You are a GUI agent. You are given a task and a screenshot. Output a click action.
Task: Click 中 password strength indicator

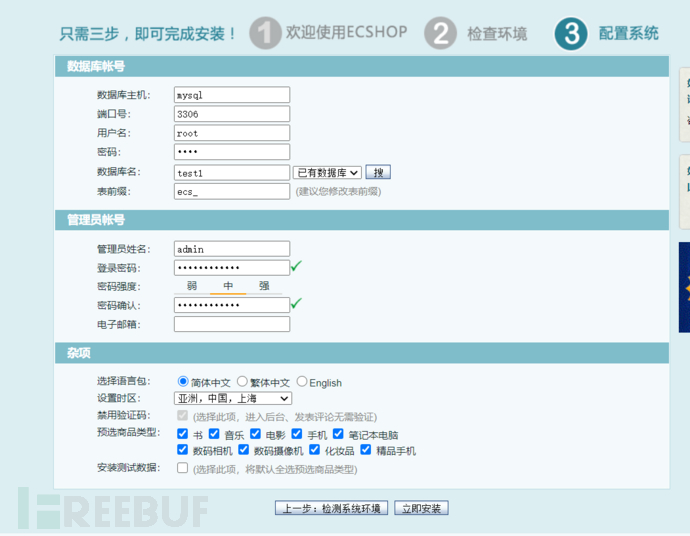(228, 286)
